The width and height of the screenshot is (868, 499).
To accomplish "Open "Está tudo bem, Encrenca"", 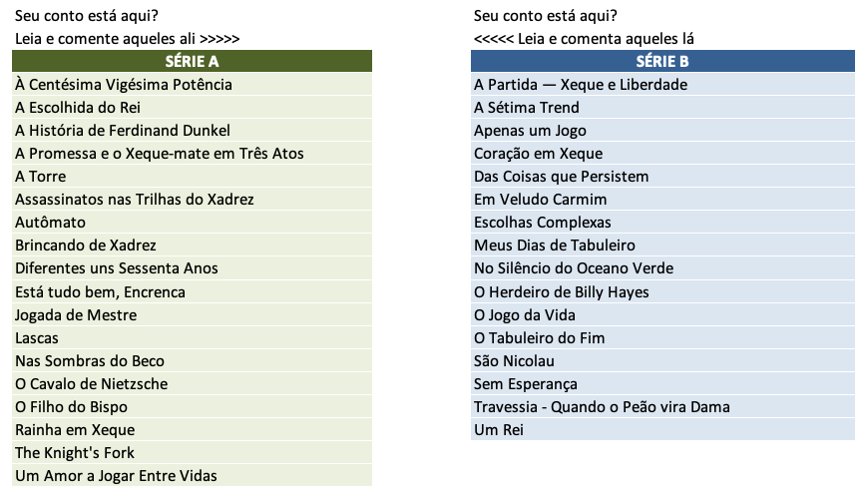I will [100, 292].
